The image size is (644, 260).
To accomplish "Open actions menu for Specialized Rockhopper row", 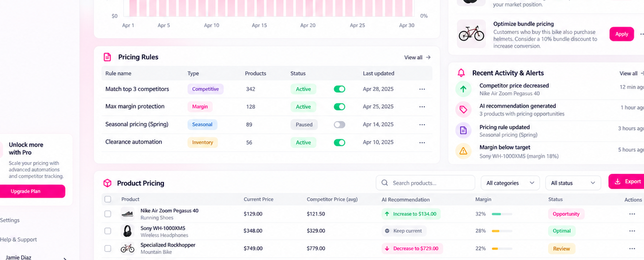I will pyautogui.click(x=632, y=249).
